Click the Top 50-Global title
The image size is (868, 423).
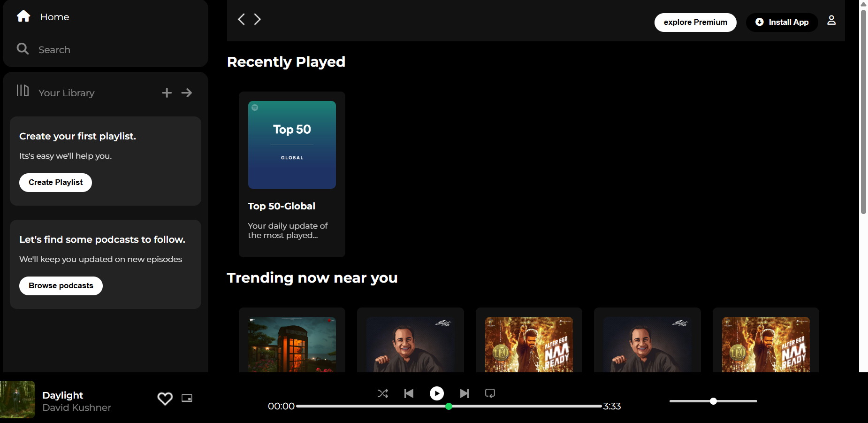click(x=282, y=206)
